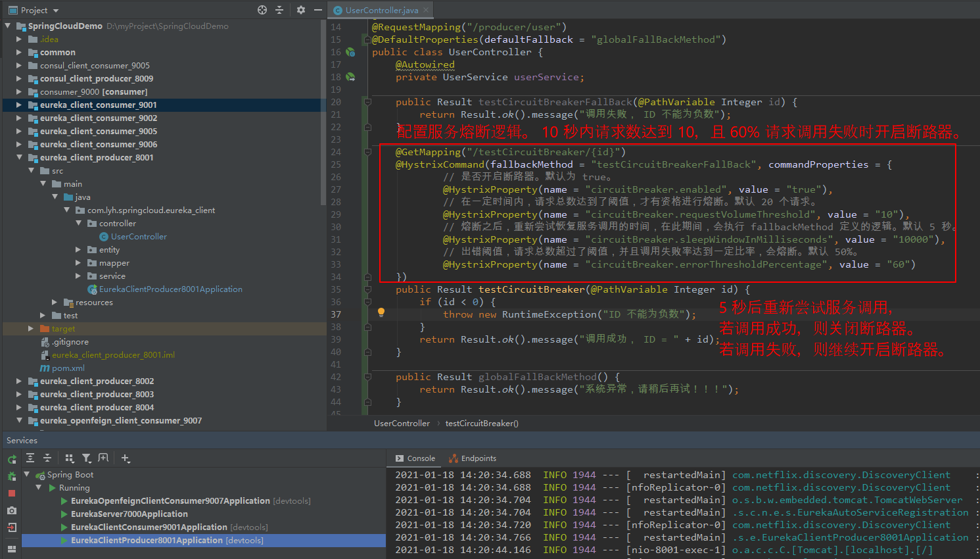Fold the annotation block at line 24

coord(368,152)
